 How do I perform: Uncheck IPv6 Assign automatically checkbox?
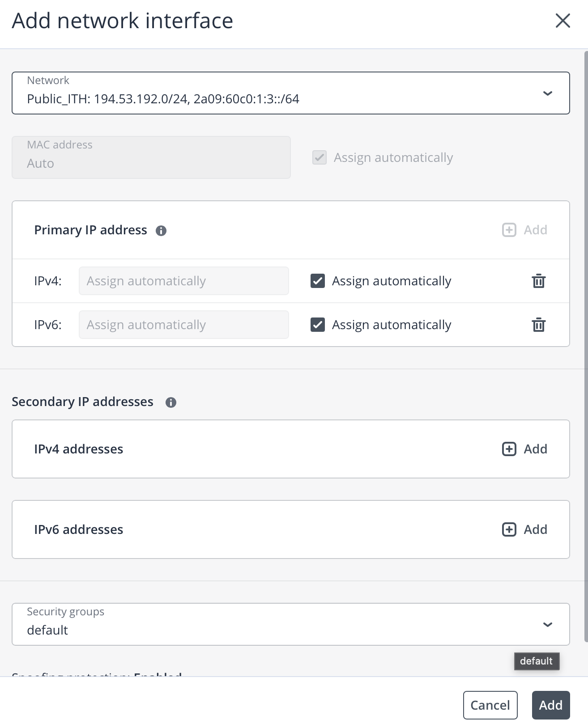coord(318,325)
